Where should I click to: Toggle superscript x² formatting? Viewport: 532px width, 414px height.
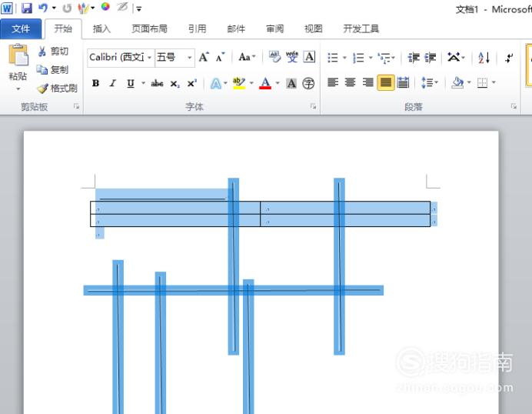192,83
